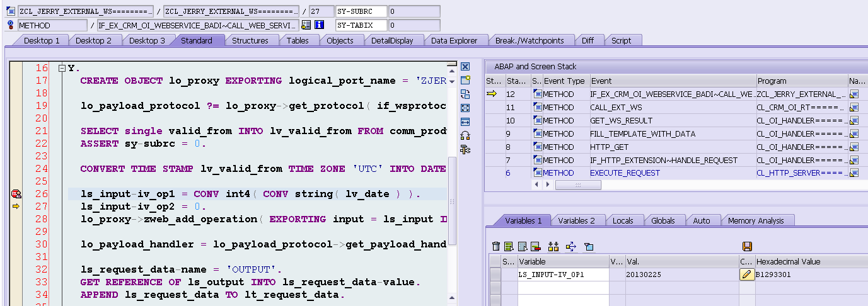Select the row selector for LS_INPUT-IV_OP1
Image resolution: width=868 pixels, height=306 pixels.
pos(495,275)
